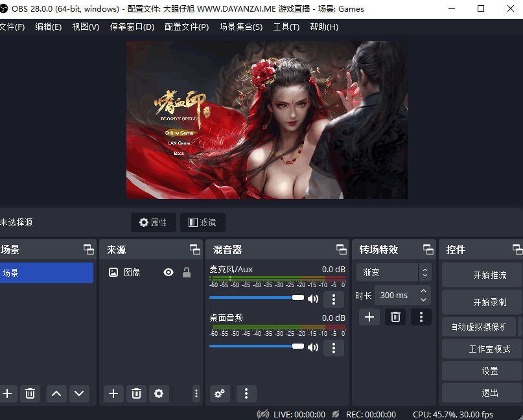Move the scene up in list
Image resolution: width=523 pixels, height=420 pixels.
tap(56, 393)
